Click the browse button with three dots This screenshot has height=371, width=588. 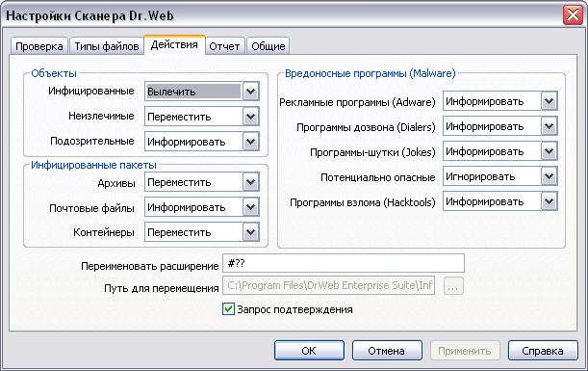point(453,286)
